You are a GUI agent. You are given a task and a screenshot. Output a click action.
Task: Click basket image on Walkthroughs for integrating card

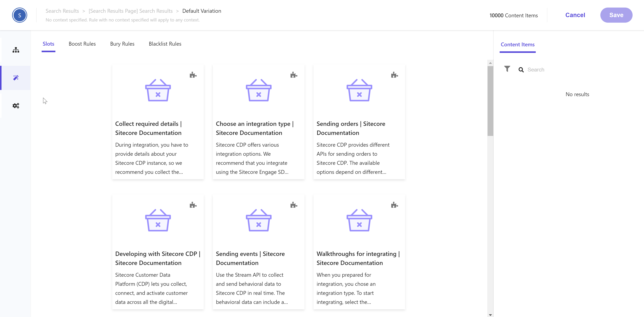click(359, 220)
